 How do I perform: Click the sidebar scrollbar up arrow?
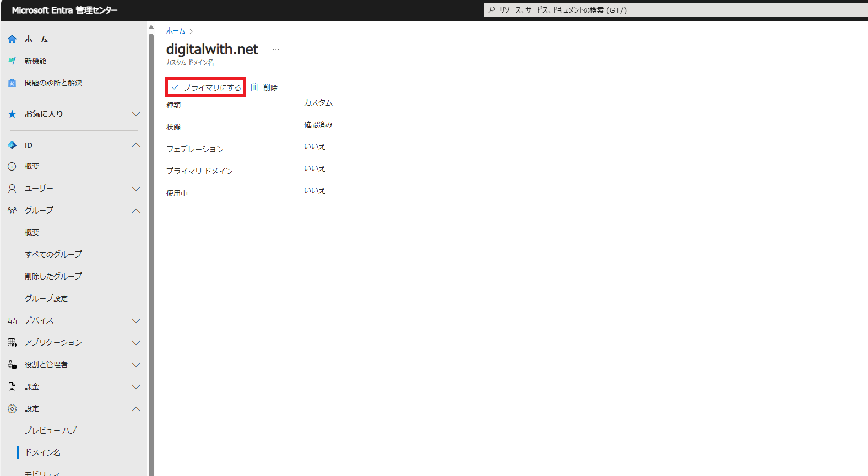click(x=151, y=27)
